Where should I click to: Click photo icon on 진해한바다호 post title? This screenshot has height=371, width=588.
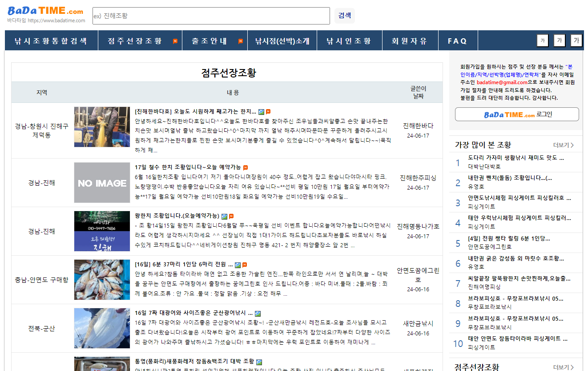point(261,112)
